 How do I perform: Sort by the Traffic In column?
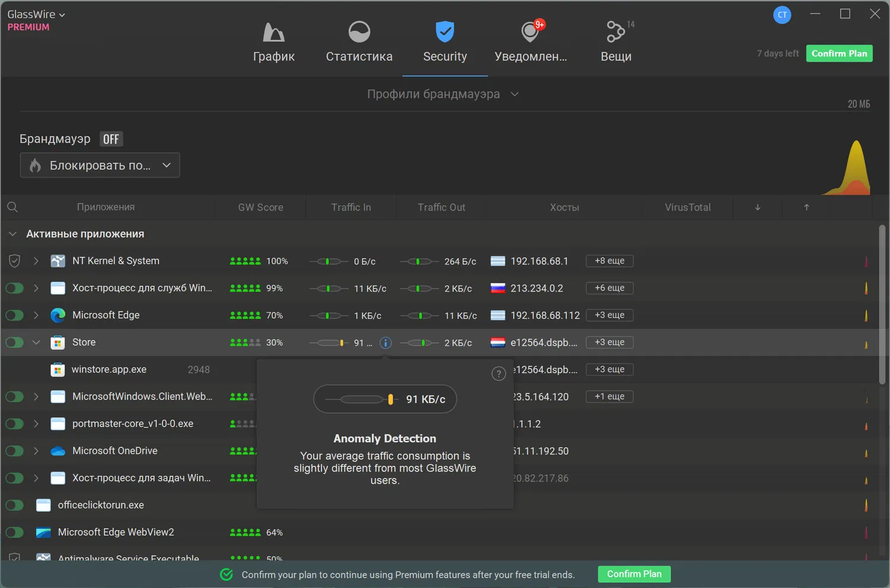point(351,207)
